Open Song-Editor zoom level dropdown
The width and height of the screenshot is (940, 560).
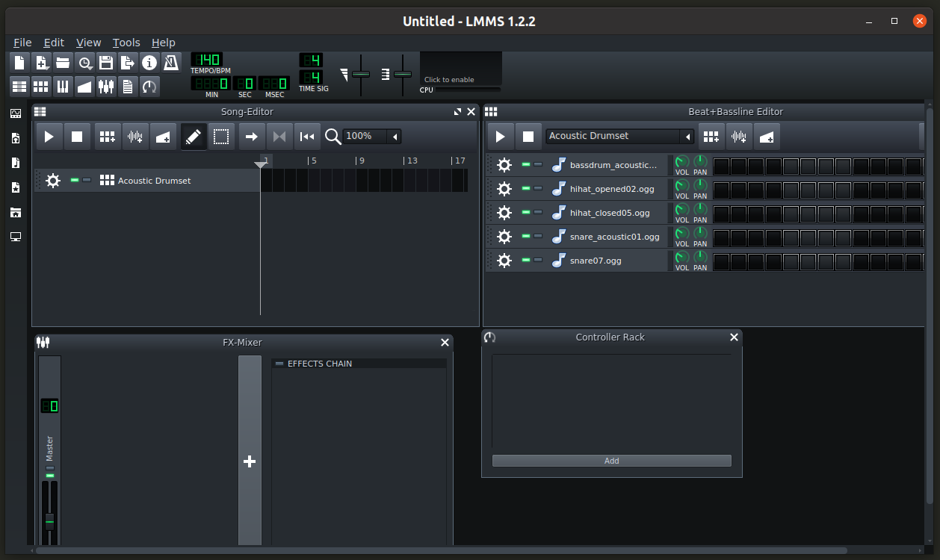(x=395, y=137)
